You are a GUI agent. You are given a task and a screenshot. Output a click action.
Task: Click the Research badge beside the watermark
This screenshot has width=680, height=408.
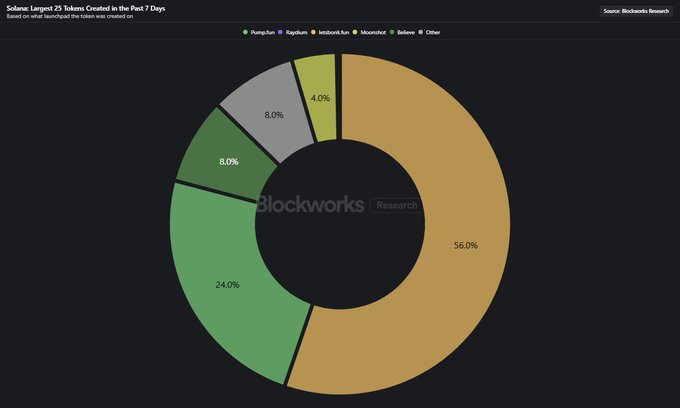click(396, 205)
